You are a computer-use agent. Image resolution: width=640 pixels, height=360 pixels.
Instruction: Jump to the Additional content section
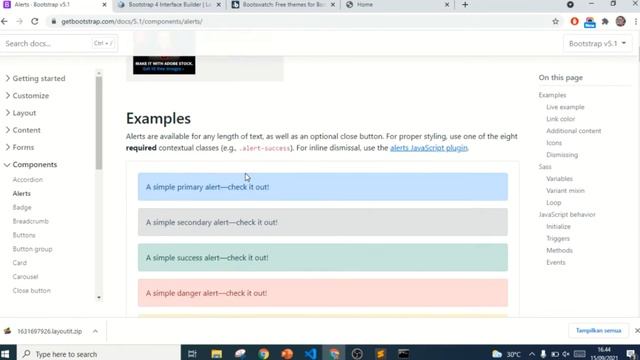tap(573, 131)
